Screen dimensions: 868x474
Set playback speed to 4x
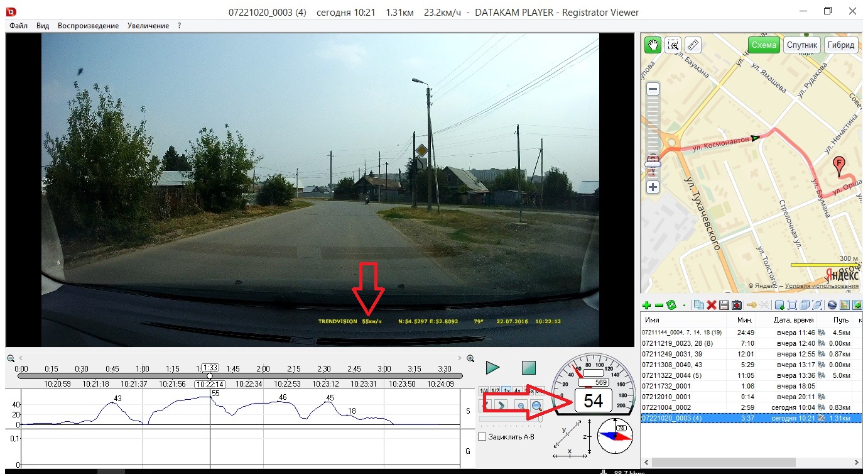517,390
